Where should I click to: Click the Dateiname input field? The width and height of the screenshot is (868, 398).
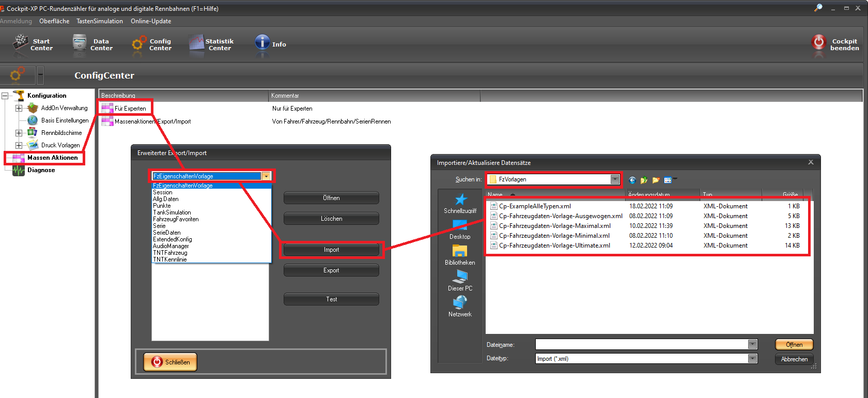[x=641, y=344]
